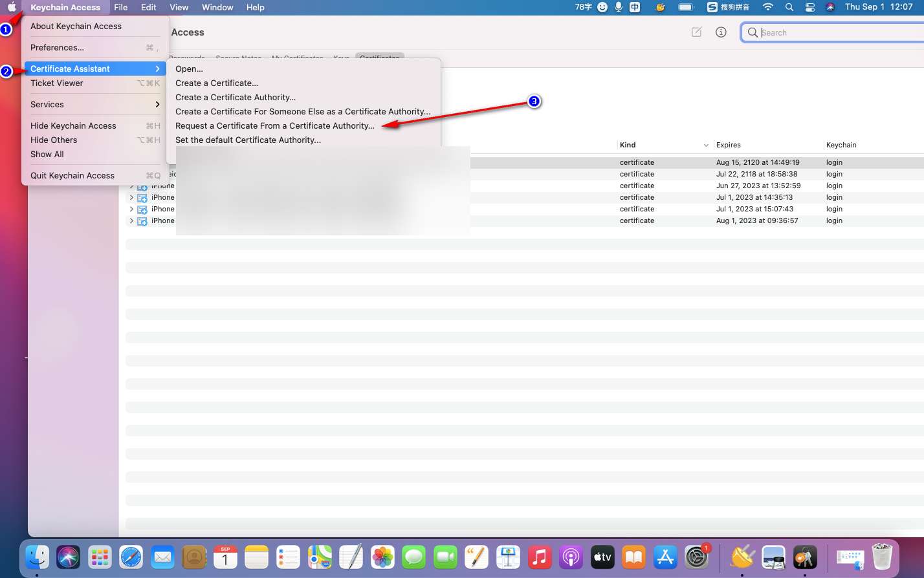
Task: Open the Help menu
Action: coord(256,7)
